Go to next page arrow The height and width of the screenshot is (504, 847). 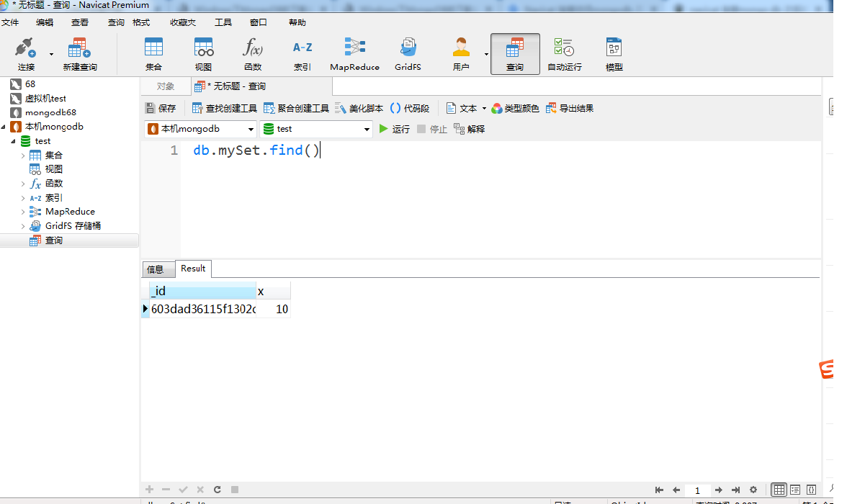coord(719,490)
